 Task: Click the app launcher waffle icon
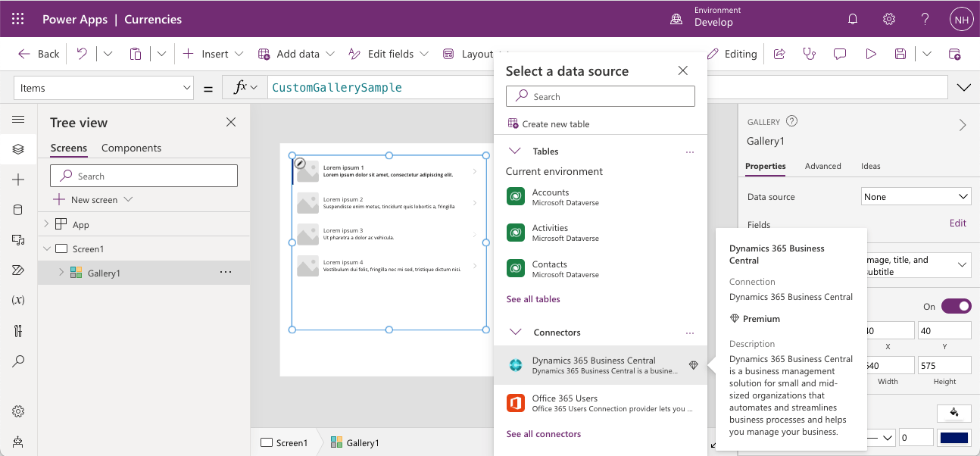[18, 19]
